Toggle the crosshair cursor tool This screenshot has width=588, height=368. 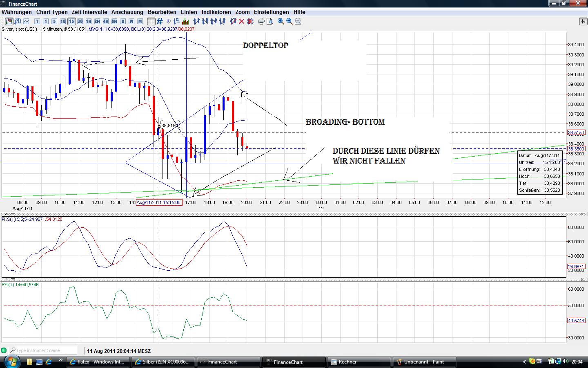[x=151, y=21]
